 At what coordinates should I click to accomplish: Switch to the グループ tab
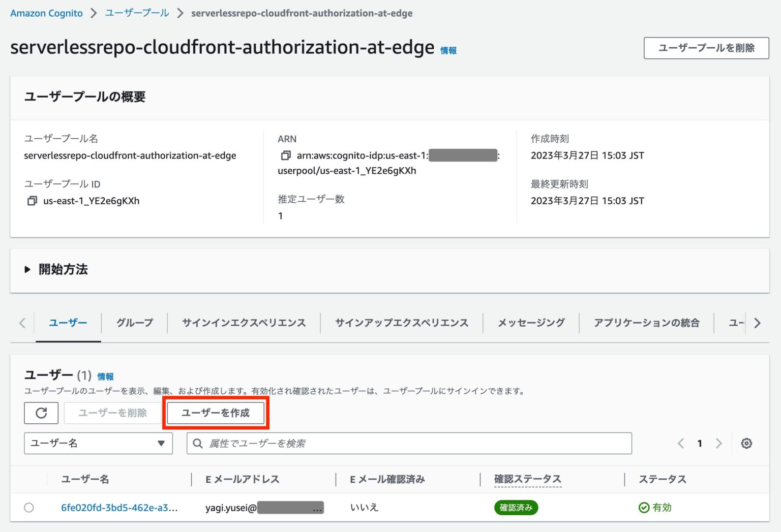(134, 323)
